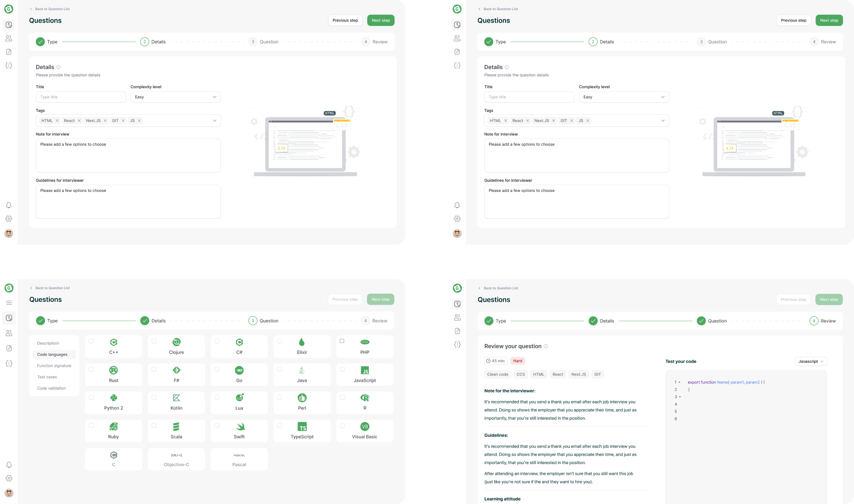The height and width of the screenshot is (504, 854).
Task: Enable the Go language checkbox
Action: [217, 369]
